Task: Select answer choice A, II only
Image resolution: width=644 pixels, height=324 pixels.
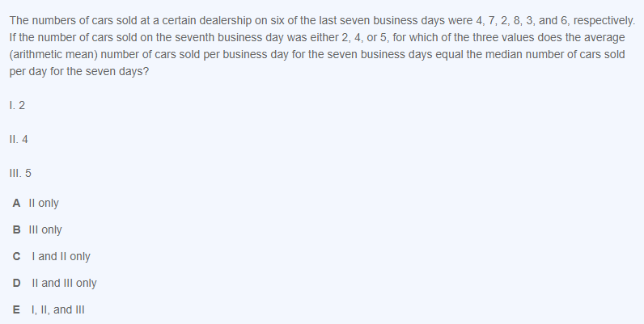Action: tap(42, 203)
